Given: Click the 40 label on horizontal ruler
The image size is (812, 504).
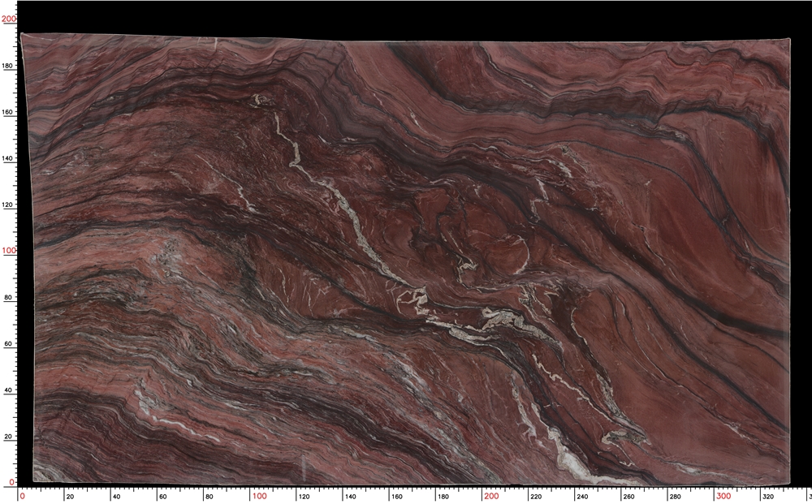Looking at the screenshot, I should click(x=116, y=497).
